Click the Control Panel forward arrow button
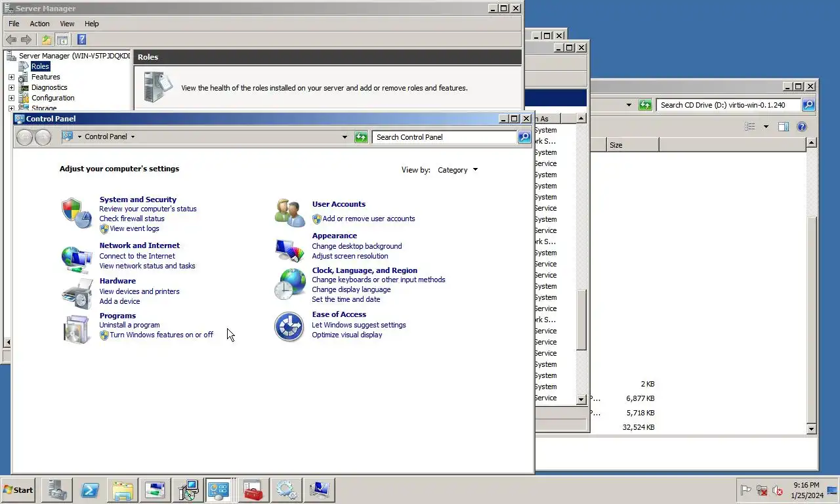 click(43, 136)
